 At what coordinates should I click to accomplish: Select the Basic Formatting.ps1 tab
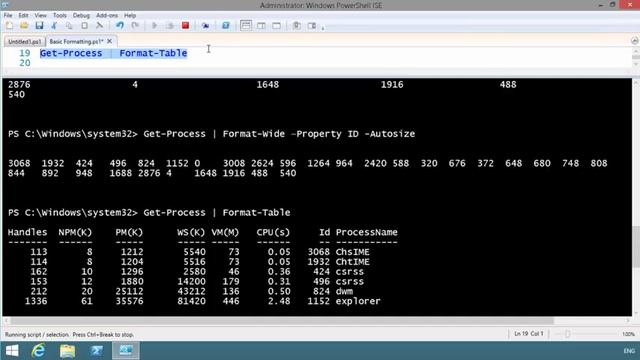(x=76, y=42)
